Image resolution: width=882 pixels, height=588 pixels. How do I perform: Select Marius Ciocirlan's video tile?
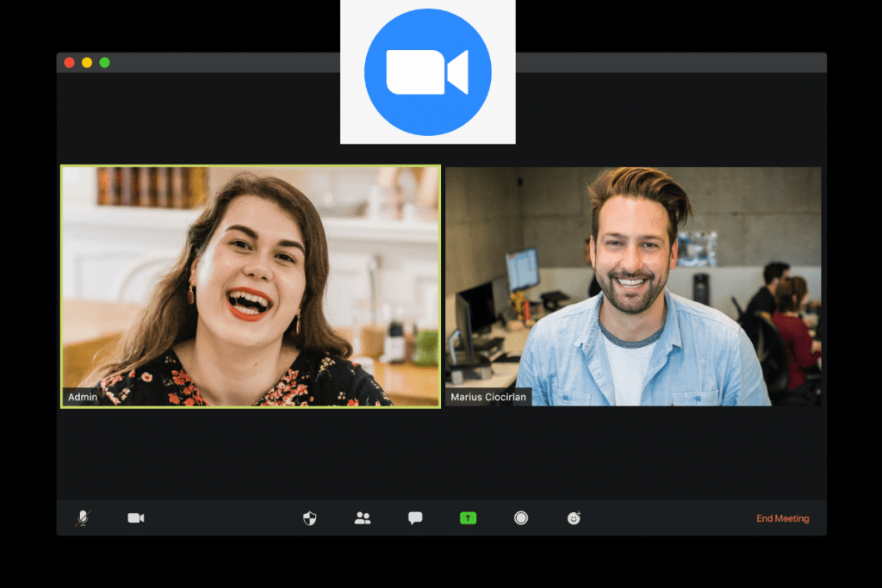coord(633,284)
